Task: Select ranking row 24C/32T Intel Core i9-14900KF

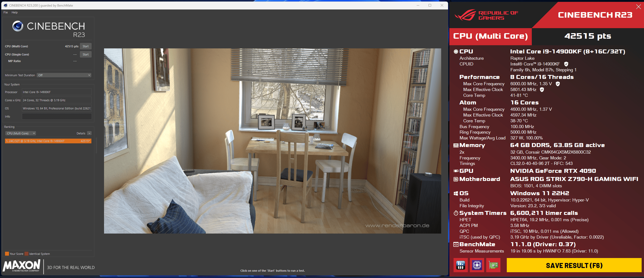Action: pyautogui.click(x=48, y=141)
